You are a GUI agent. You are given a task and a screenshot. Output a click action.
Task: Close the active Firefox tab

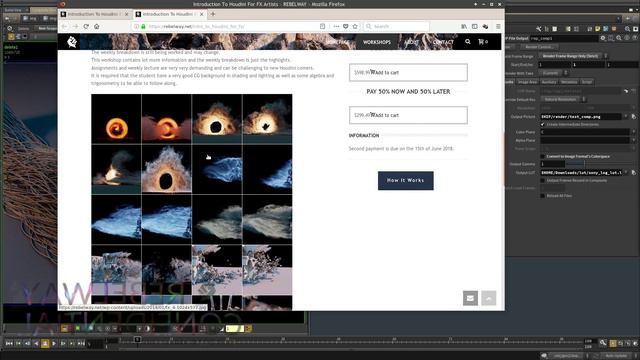202,14
